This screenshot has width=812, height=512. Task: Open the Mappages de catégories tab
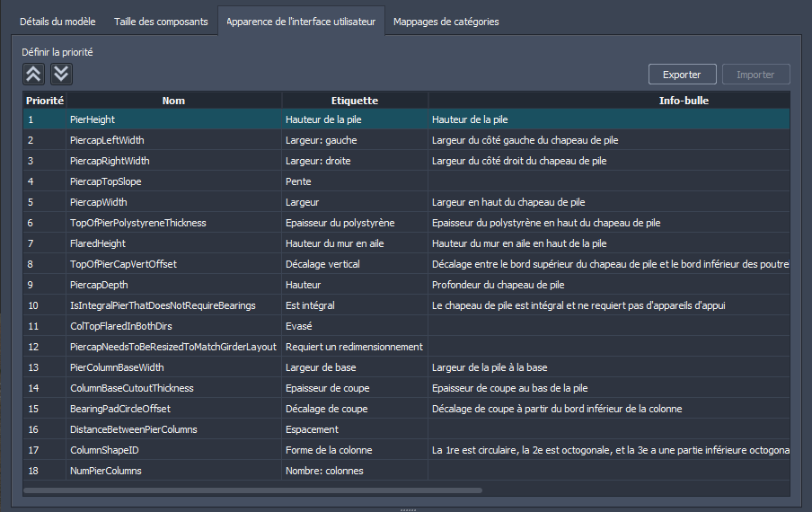pyautogui.click(x=446, y=22)
